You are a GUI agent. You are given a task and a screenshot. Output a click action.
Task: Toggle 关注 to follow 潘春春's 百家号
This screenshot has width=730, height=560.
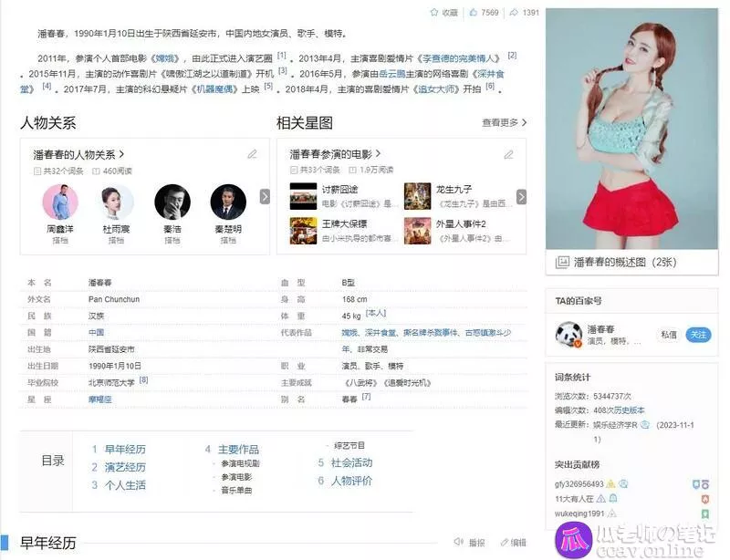pyautogui.click(x=698, y=335)
